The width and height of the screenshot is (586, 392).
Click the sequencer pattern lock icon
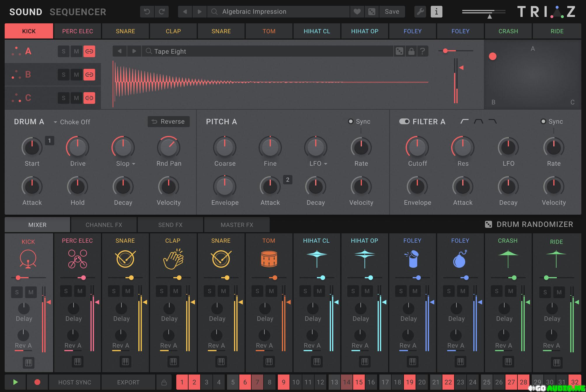(164, 382)
